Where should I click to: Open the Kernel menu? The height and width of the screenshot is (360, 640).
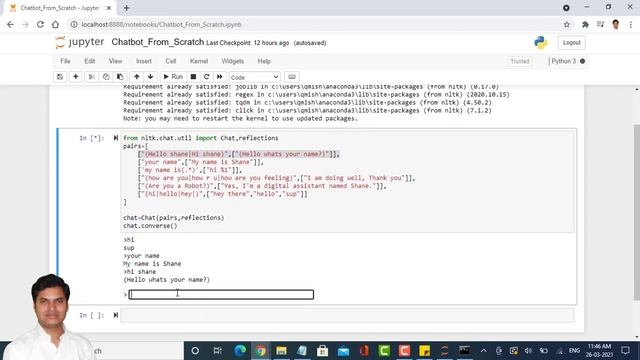199,61
